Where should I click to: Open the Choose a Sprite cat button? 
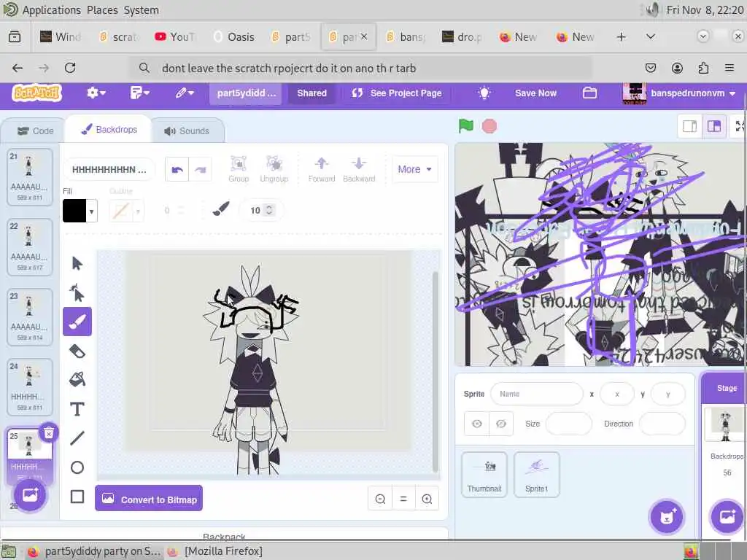[667, 517]
